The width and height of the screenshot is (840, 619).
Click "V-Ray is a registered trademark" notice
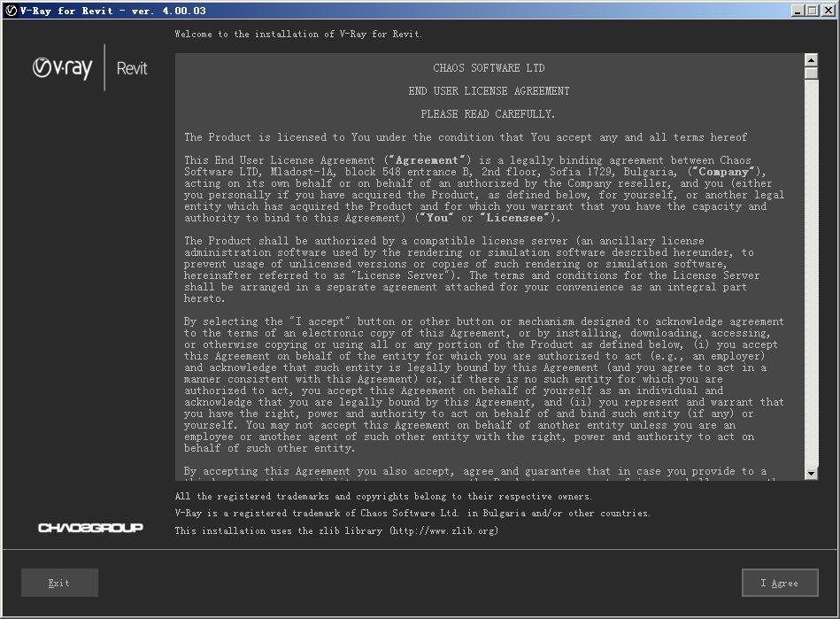click(x=412, y=513)
